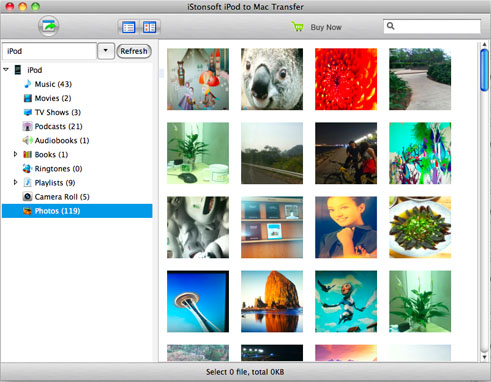The image size is (491, 382).
Task: Select the colorful coral art thumbnail
Action: [x=420, y=153]
